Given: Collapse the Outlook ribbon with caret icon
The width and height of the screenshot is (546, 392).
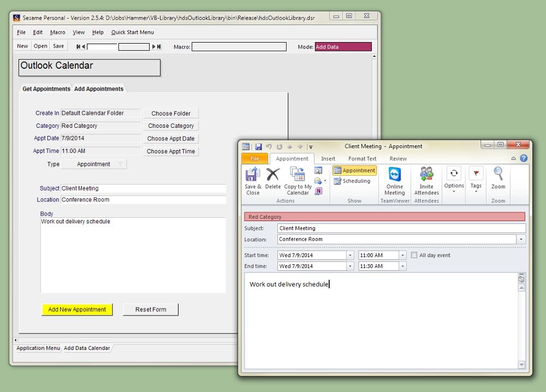Looking at the screenshot, I should coord(513,158).
